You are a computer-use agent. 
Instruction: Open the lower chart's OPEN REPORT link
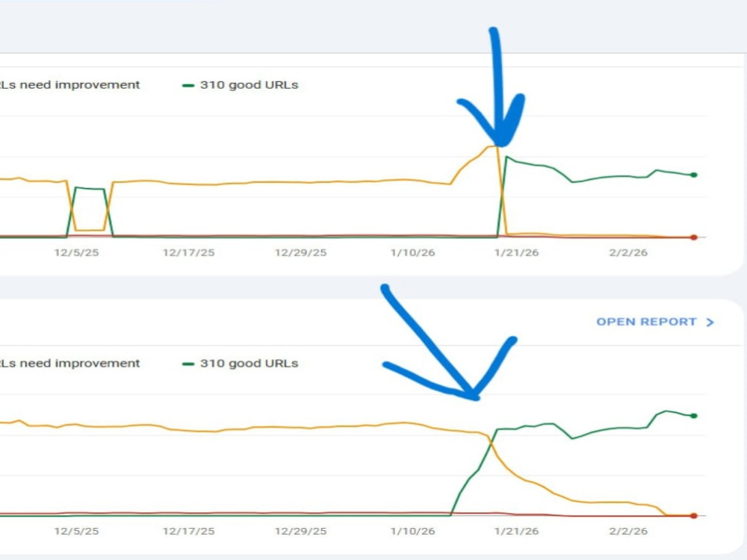point(655,322)
